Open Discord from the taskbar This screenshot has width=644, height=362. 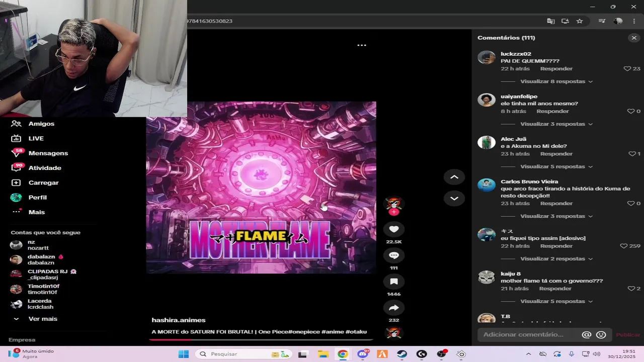[x=363, y=354]
